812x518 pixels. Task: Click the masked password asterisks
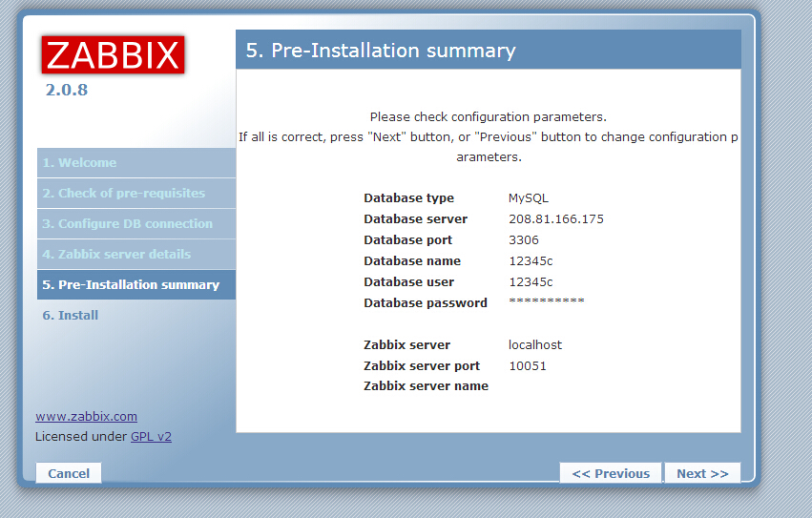coord(547,300)
